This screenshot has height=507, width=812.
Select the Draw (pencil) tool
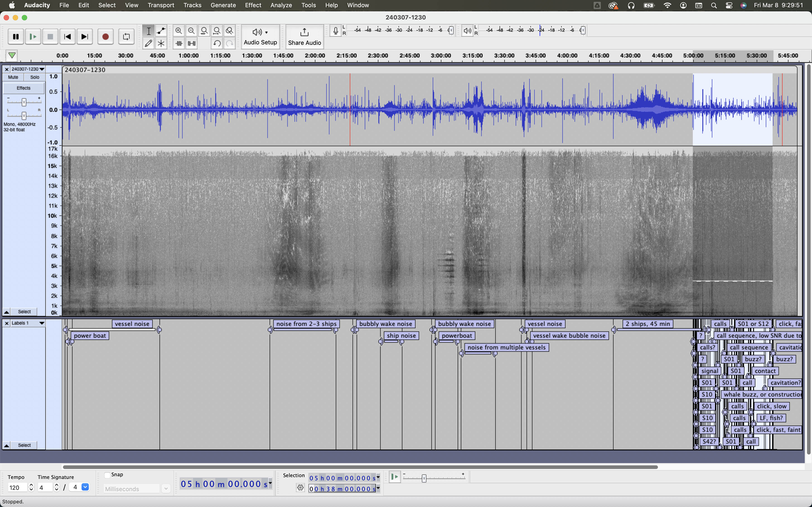pos(148,43)
